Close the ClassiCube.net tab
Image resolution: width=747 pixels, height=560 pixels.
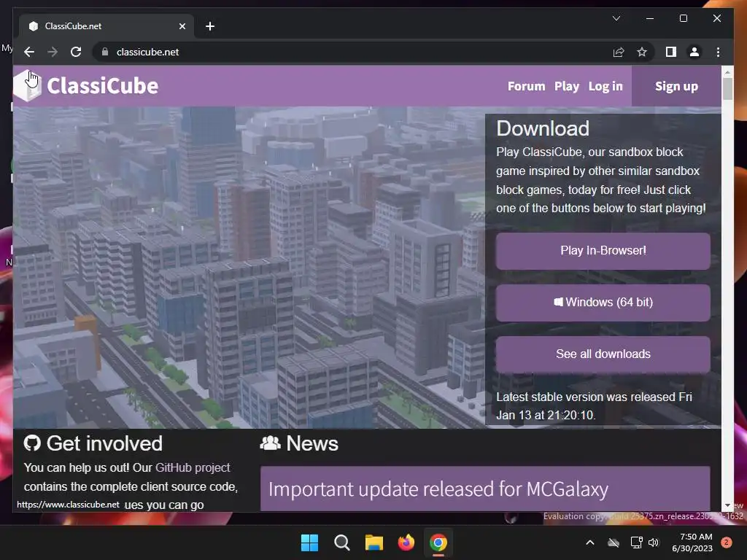pyautogui.click(x=182, y=26)
